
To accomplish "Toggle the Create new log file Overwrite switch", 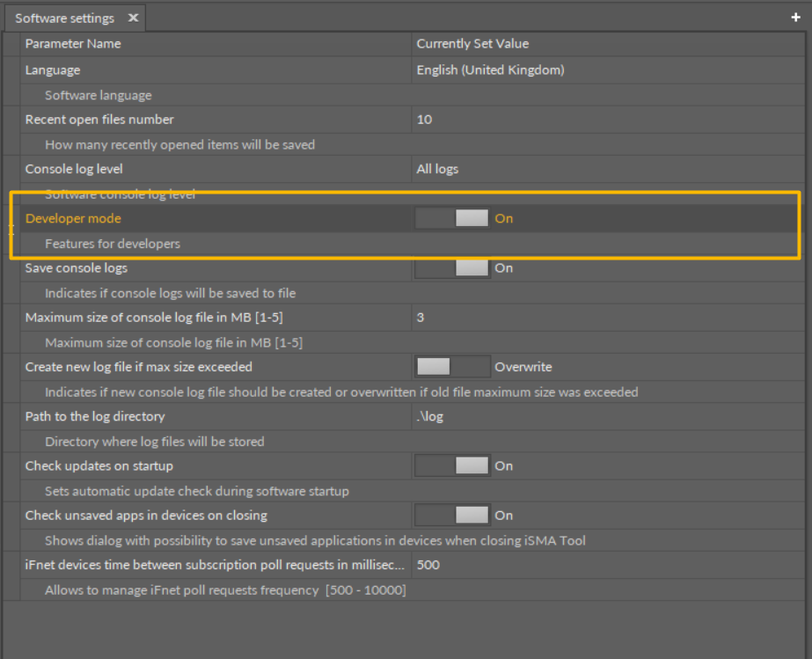I will (x=452, y=366).
